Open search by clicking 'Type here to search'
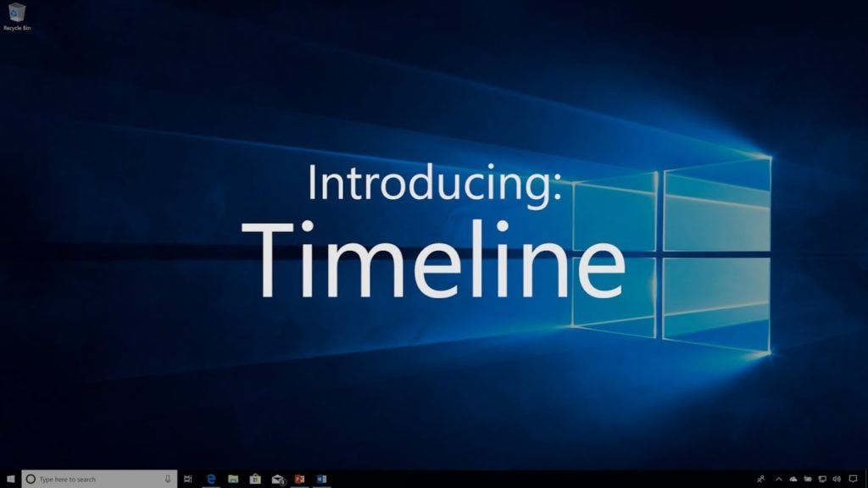 68,479
